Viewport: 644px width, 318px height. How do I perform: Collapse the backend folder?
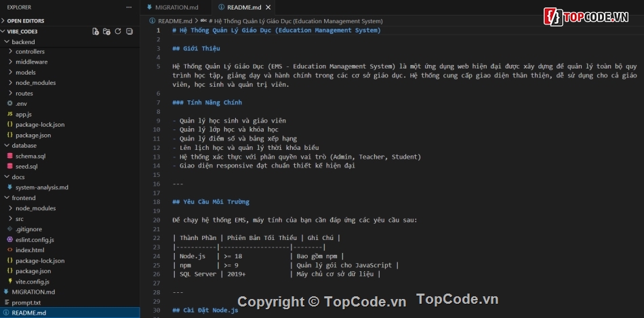(x=23, y=42)
